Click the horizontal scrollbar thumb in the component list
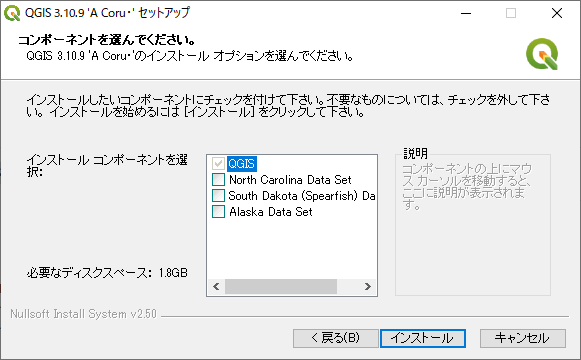This screenshot has width=581, height=360. 281,286
